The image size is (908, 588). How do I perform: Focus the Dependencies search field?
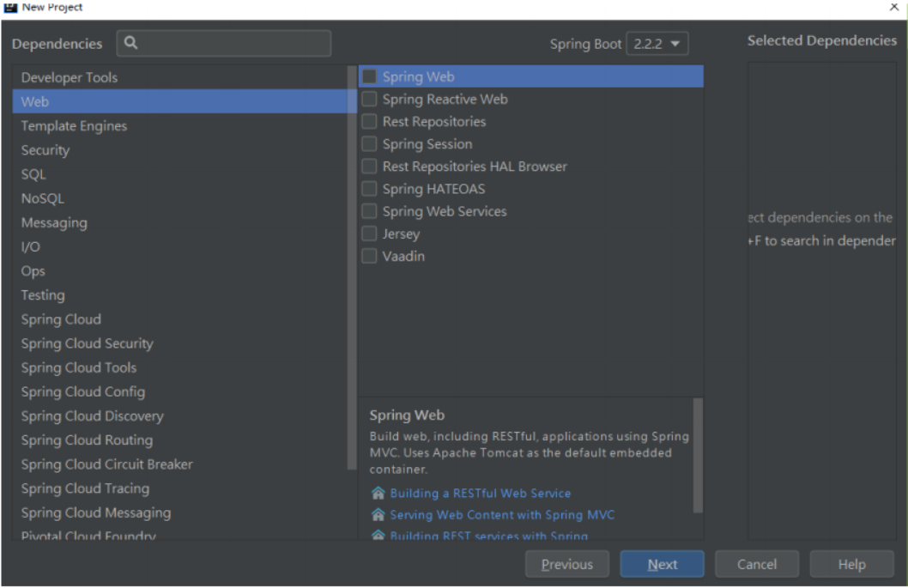[223, 44]
